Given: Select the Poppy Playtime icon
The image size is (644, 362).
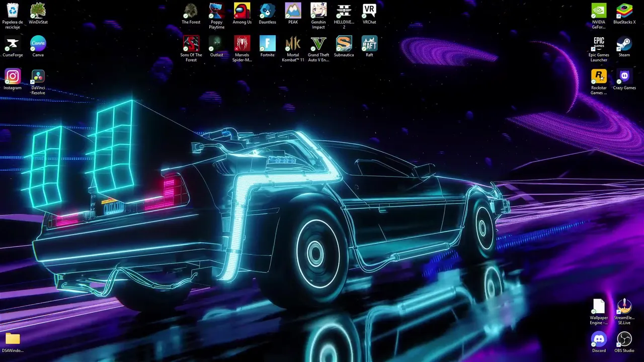Looking at the screenshot, I should click(x=217, y=11).
